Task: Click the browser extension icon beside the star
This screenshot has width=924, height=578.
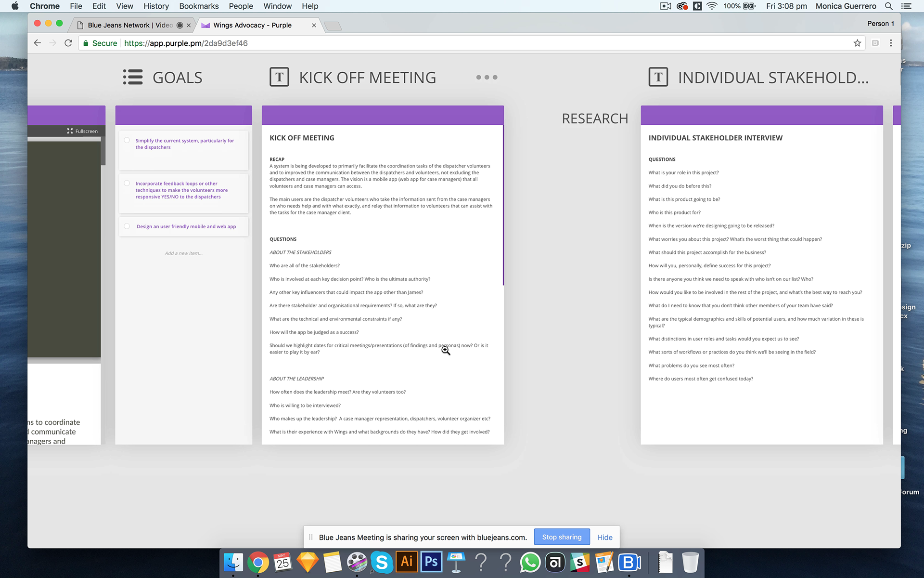Action: pyautogui.click(x=875, y=43)
